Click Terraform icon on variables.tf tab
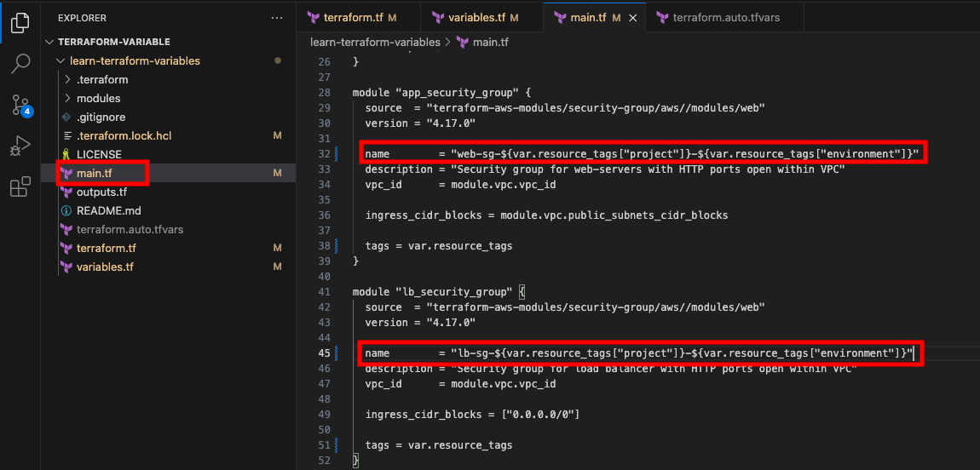980x470 pixels. pyautogui.click(x=437, y=18)
